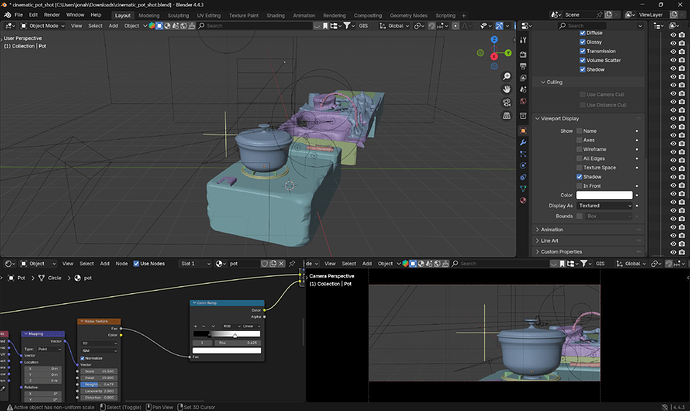Click the fake user shield for pot

click(x=264, y=264)
